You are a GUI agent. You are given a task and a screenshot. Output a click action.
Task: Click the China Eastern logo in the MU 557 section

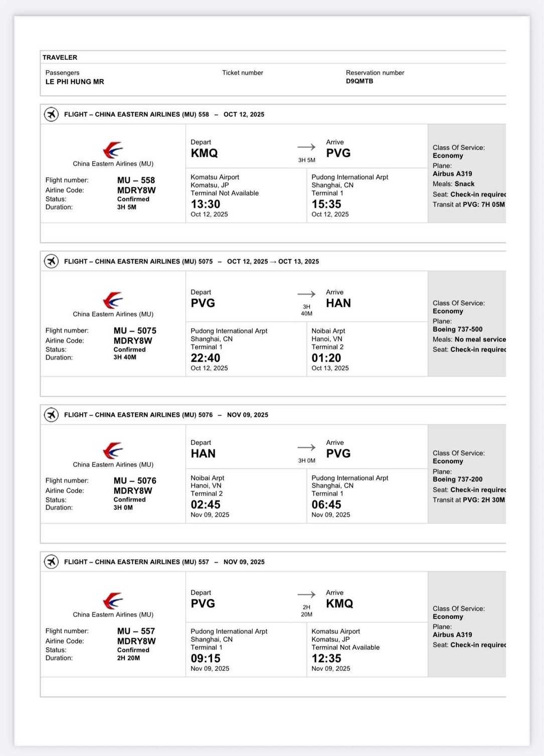[x=113, y=601]
